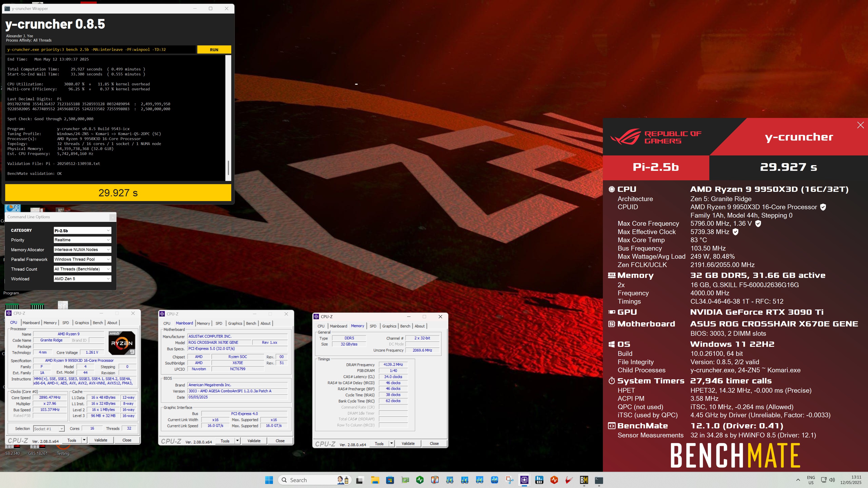Expand Tools arrow in the ROG CROSSHAIR CPU-Z window

237,441
